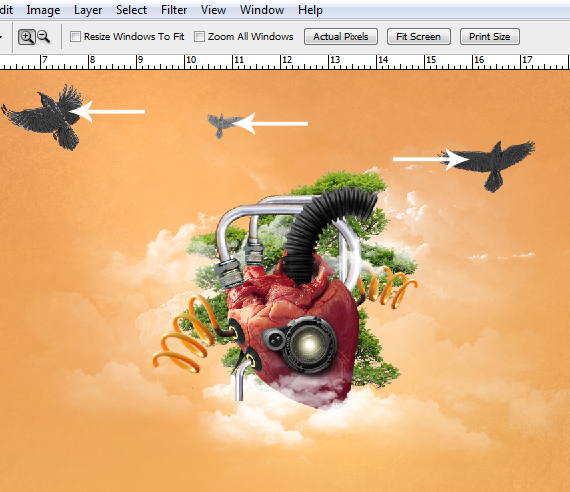
Task: Open the Window menu
Action: tap(262, 10)
